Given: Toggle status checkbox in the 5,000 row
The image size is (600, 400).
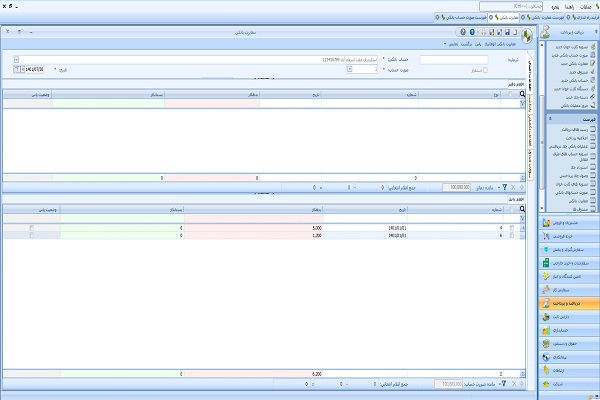Looking at the screenshot, I should [31, 228].
